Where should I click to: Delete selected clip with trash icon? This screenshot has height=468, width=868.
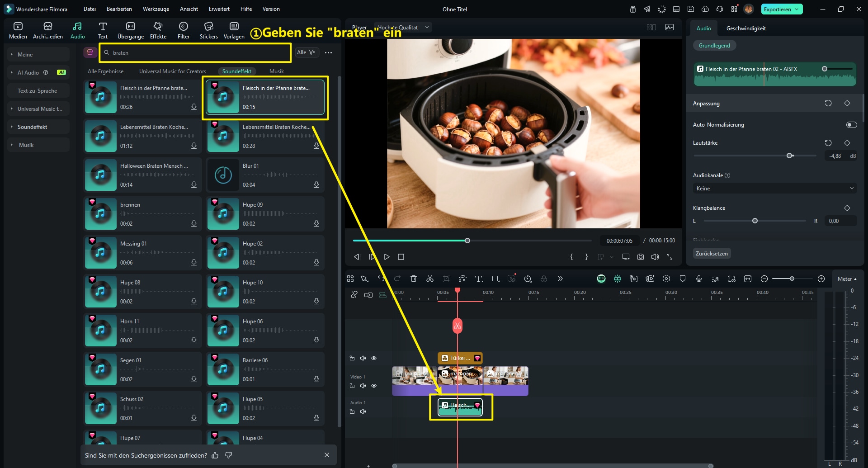click(413, 279)
